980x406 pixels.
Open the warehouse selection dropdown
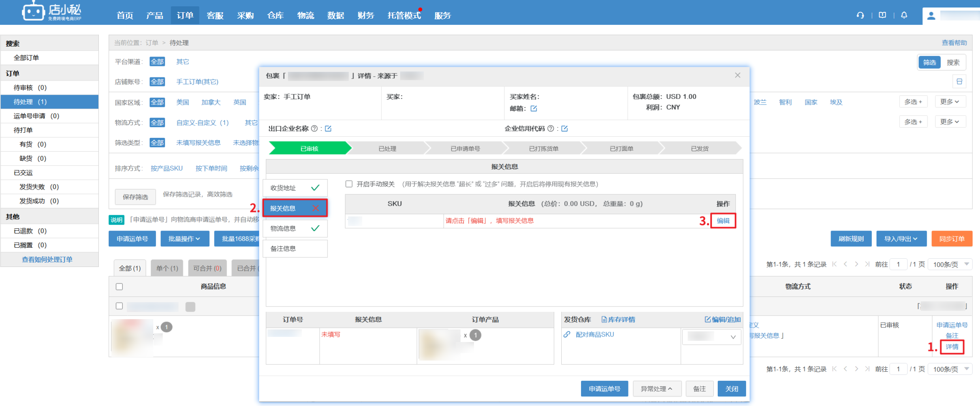711,337
